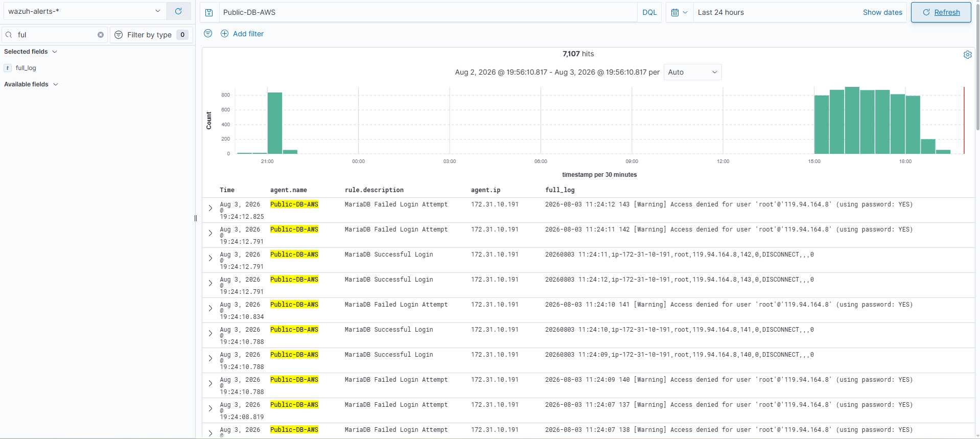
Task: Sort by the Time column header
Action: tap(227, 190)
